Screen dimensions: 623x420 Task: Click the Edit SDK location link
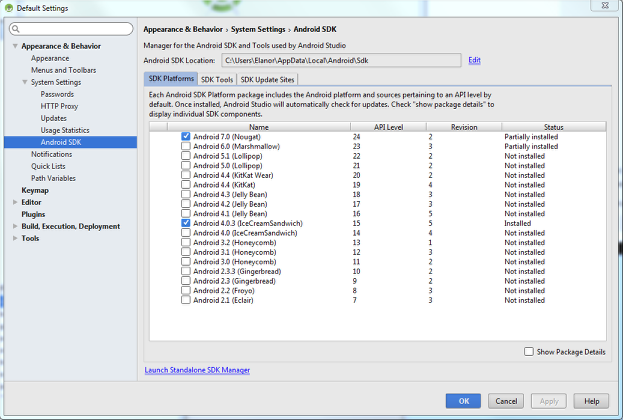(474, 60)
